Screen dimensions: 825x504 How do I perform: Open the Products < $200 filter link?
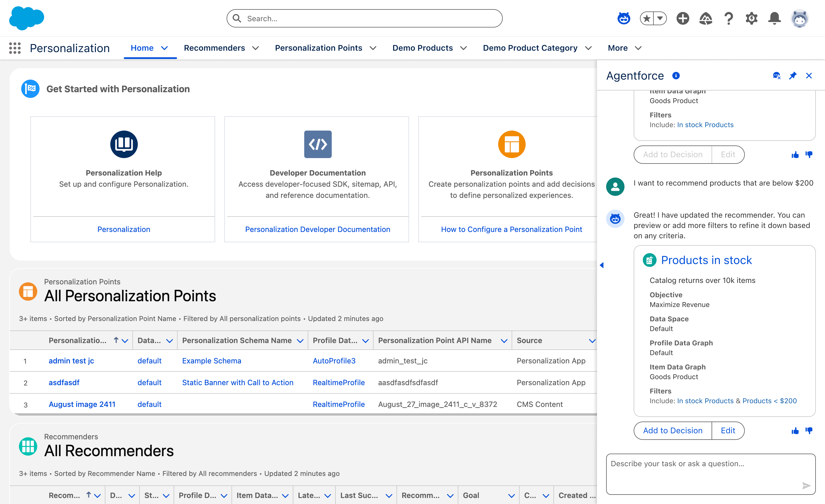pyautogui.click(x=769, y=401)
